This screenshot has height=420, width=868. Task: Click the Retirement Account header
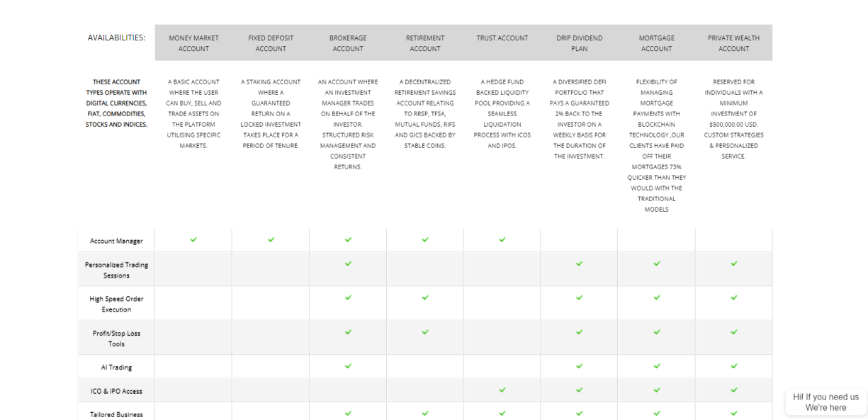pyautogui.click(x=425, y=43)
